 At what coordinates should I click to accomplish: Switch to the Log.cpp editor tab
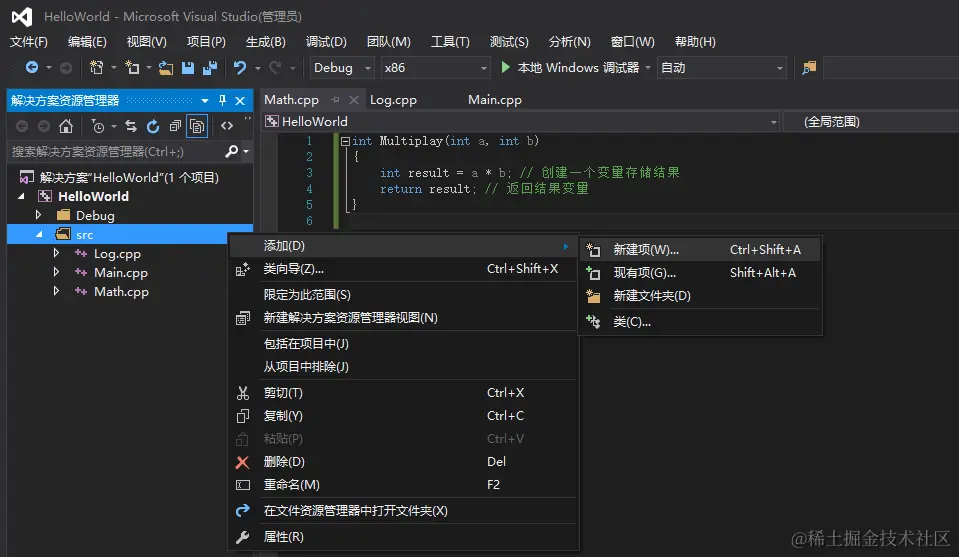(393, 100)
